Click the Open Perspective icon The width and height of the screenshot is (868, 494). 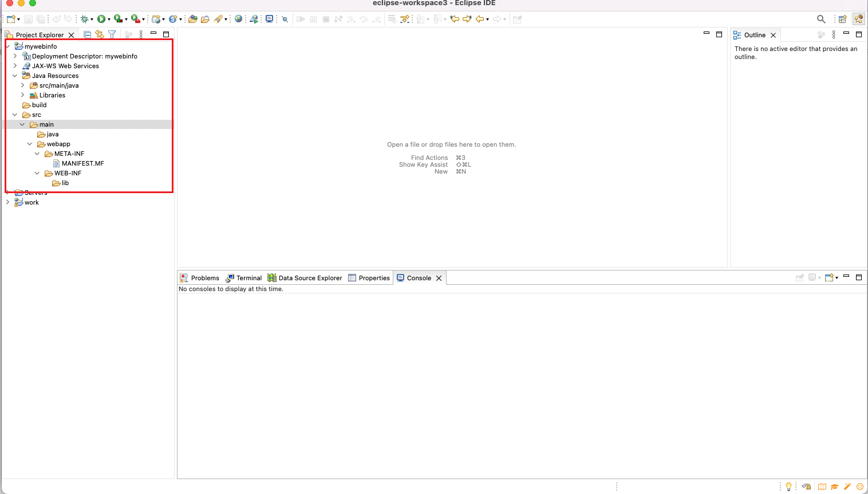[x=842, y=19]
